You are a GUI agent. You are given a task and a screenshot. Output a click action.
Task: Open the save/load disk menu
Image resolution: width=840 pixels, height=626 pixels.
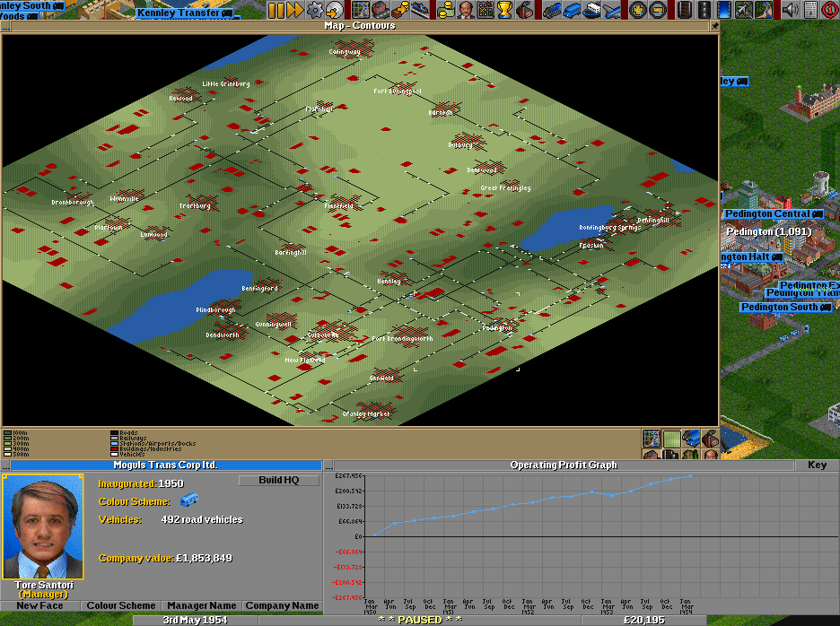(334, 10)
